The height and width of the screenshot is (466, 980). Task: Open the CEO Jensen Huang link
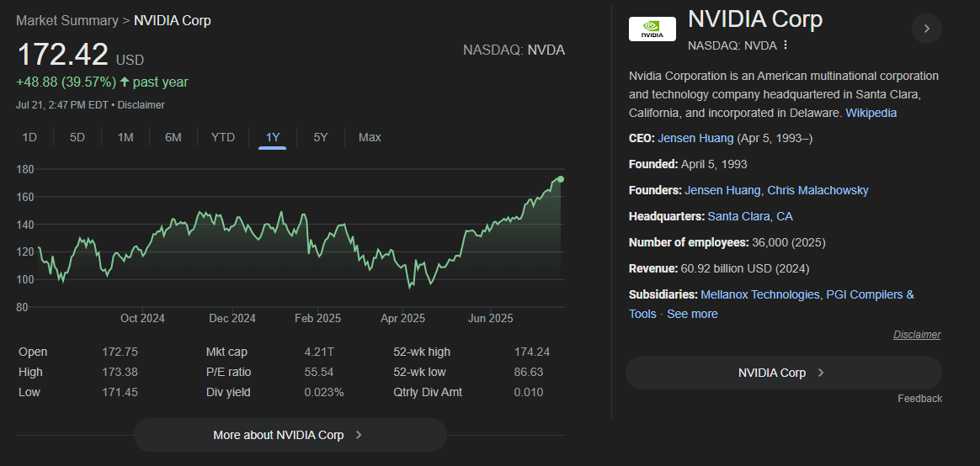tap(695, 138)
